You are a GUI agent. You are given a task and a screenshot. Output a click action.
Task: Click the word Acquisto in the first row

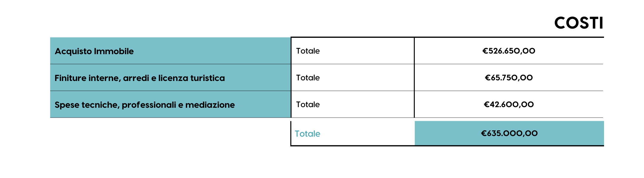coord(73,51)
